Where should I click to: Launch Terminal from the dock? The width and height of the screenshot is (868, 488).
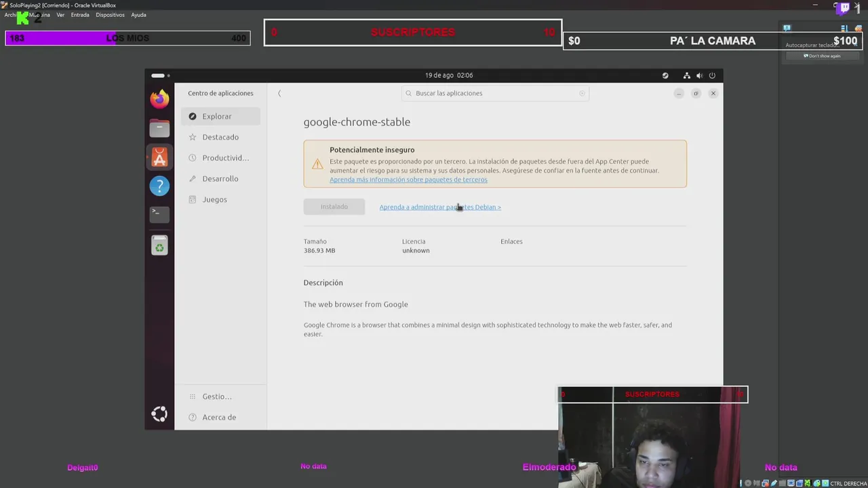159,214
